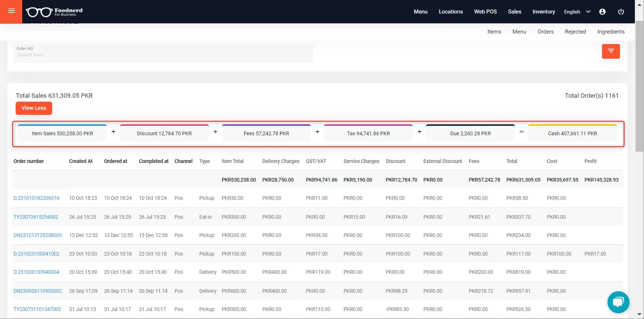Click the power logout icon
The height and width of the screenshot is (319, 644).
point(621,12)
